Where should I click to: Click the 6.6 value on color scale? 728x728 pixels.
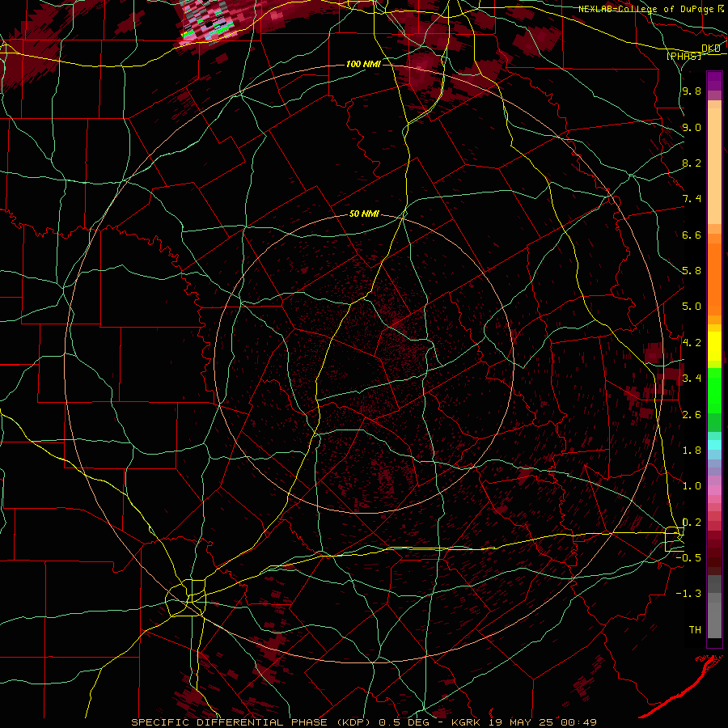[692, 235]
